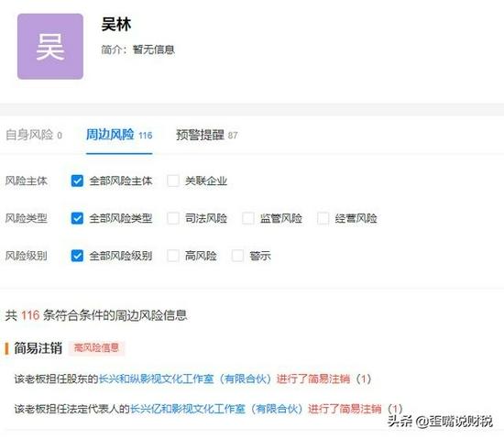Uncheck the 全部风险主体 checkbox

point(77,181)
